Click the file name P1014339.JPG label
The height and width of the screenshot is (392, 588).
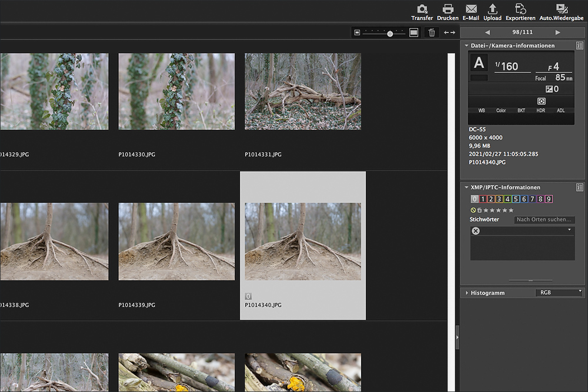137,305
